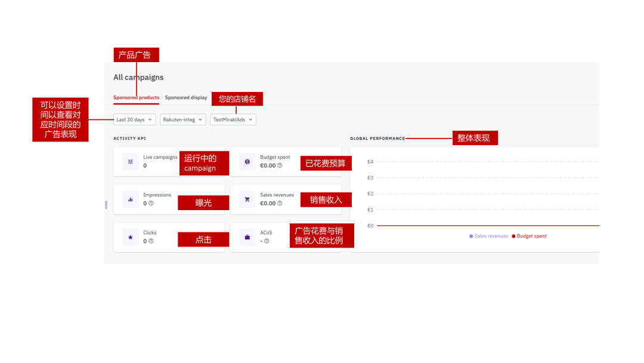Click the Budget spent question mark icon

pos(280,166)
